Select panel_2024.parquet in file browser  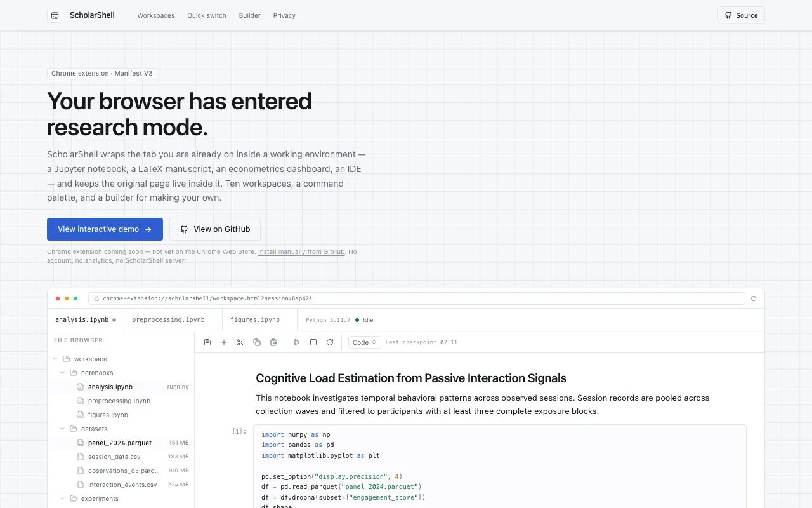point(121,443)
